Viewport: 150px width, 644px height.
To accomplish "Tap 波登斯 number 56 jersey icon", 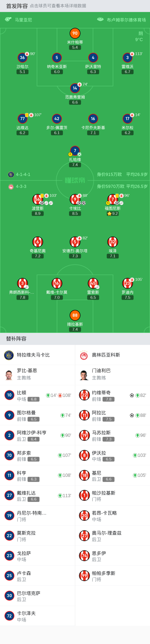I will [x=37, y=199].
